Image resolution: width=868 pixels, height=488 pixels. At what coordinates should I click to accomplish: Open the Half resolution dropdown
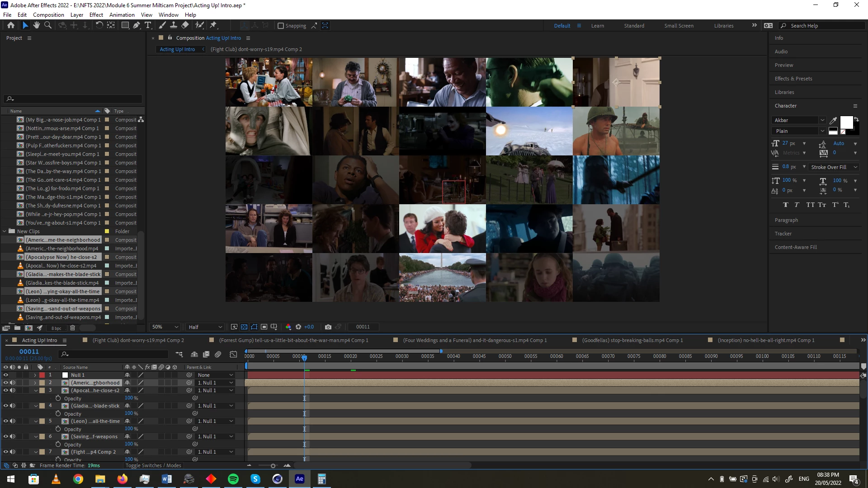point(205,327)
